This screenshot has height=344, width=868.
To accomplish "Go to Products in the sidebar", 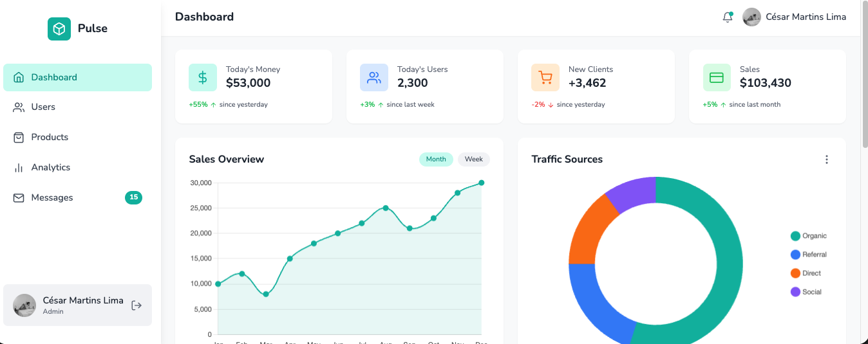I will pos(50,138).
